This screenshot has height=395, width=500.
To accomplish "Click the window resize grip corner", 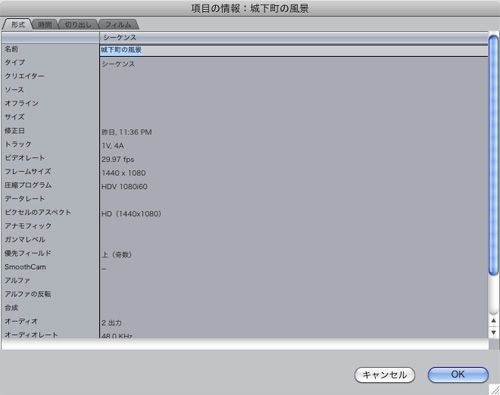I will click(x=495, y=390).
